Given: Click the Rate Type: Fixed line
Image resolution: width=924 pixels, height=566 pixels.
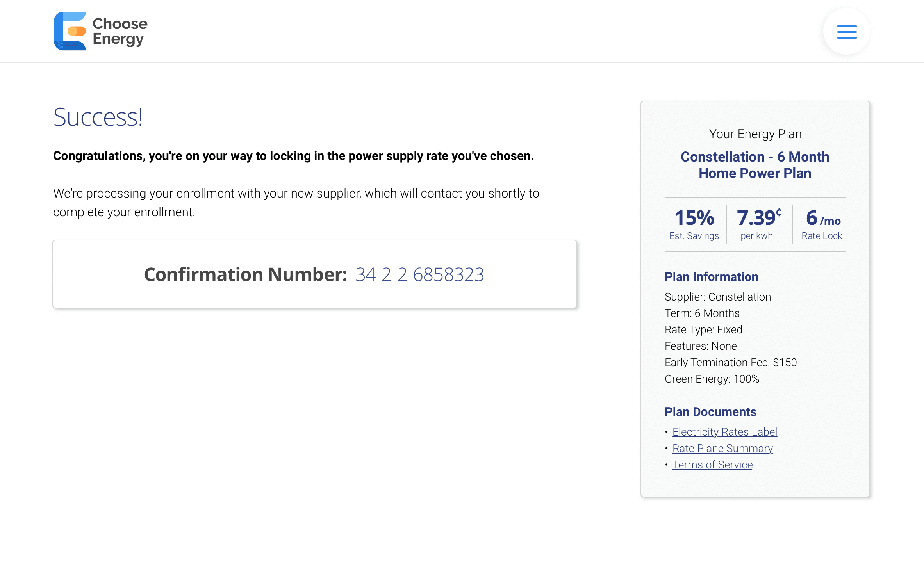Looking at the screenshot, I should [703, 329].
